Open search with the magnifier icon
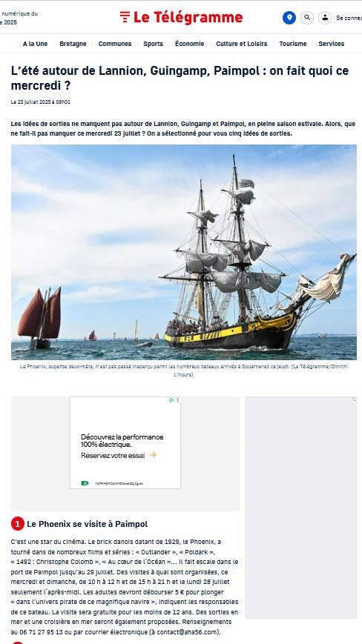Viewport: 362px width, 644px height. click(x=307, y=18)
